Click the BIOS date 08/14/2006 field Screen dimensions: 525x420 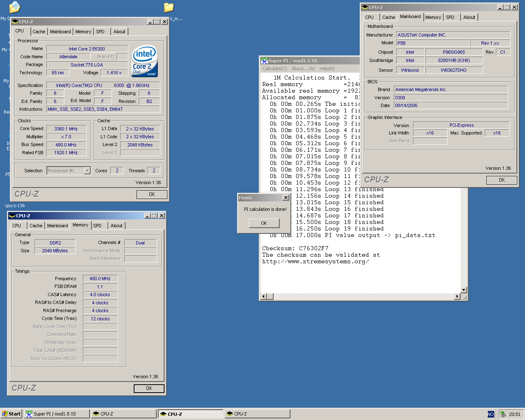(x=451, y=105)
